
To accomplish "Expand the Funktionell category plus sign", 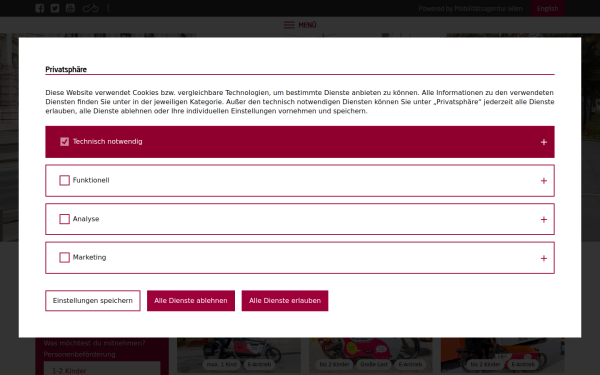I will (x=544, y=181).
